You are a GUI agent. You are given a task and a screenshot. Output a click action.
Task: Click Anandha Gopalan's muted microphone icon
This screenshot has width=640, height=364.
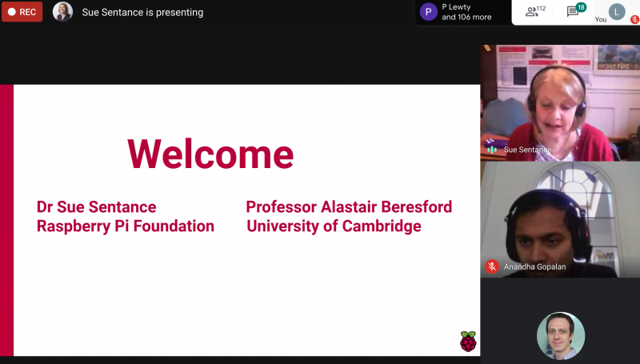[492, 266]
